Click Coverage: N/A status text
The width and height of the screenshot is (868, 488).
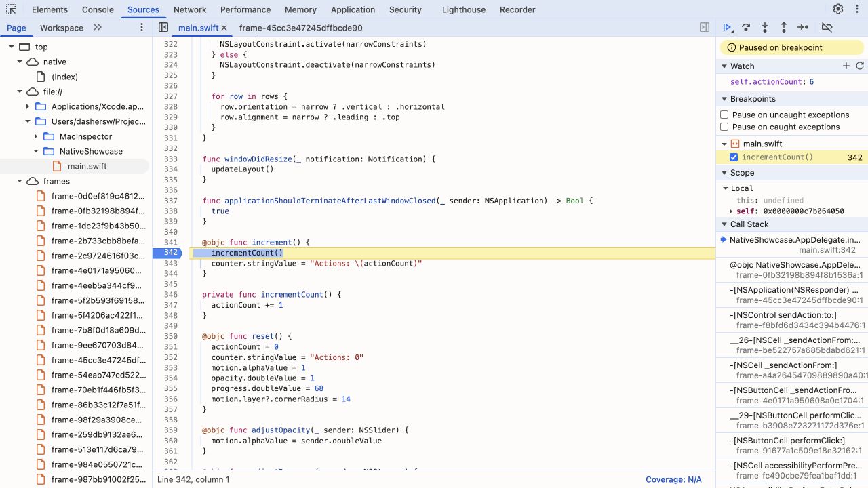[x=673, y=479]
